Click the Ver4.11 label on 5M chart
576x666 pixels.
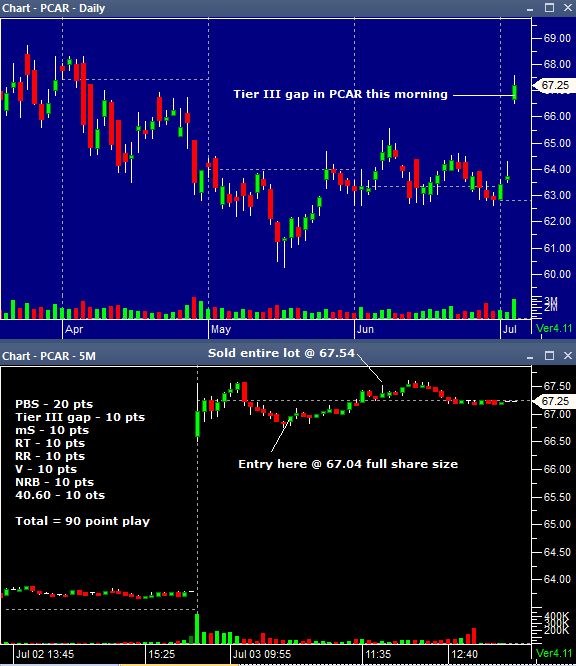click(x=554, y=653)
